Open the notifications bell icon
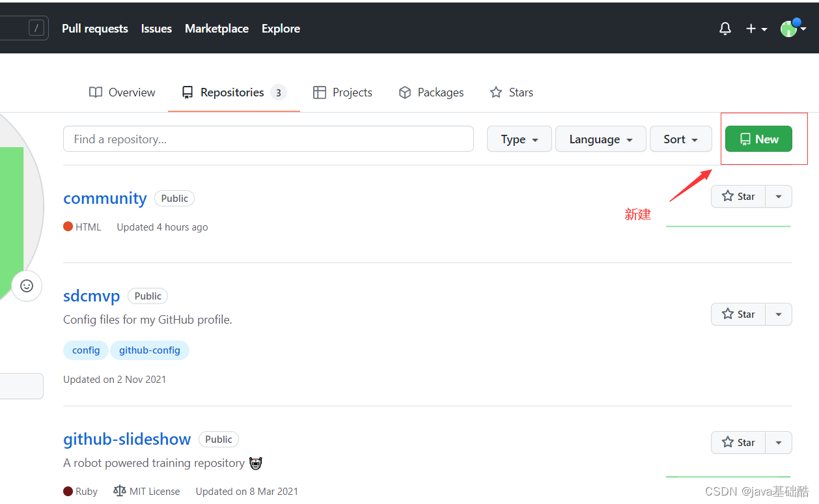 tap(725, 29)
